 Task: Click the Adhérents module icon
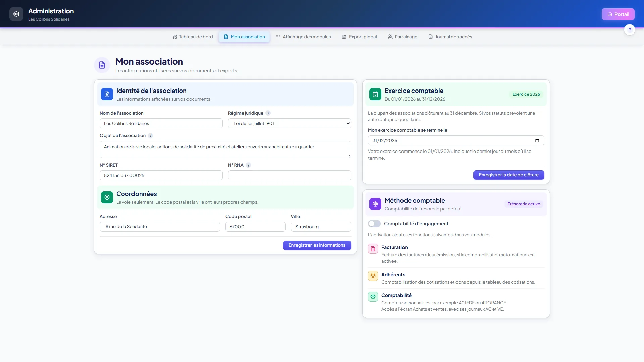[x=373, y=276]
